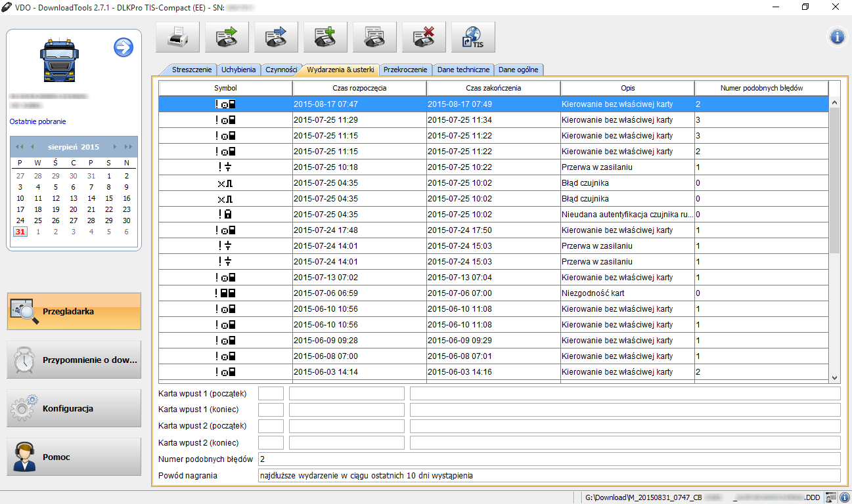Click the Ostatnie pobranie link

click(x=37, y=121)
